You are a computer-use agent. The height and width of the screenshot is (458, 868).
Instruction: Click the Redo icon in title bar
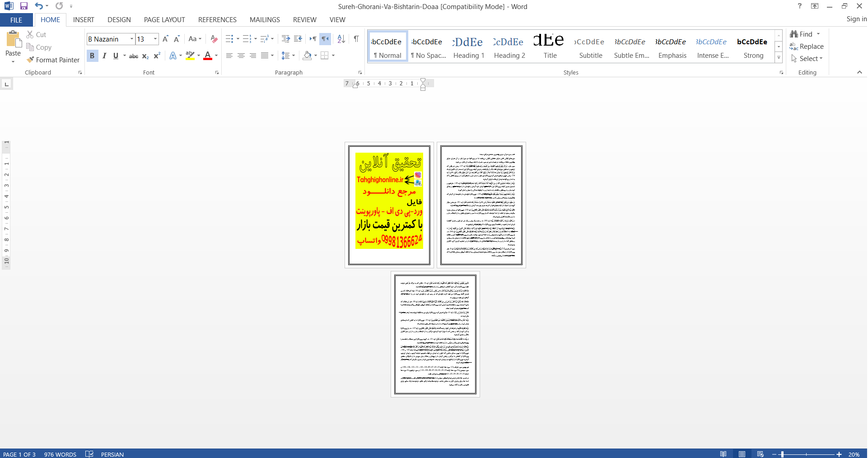[59, 6]
